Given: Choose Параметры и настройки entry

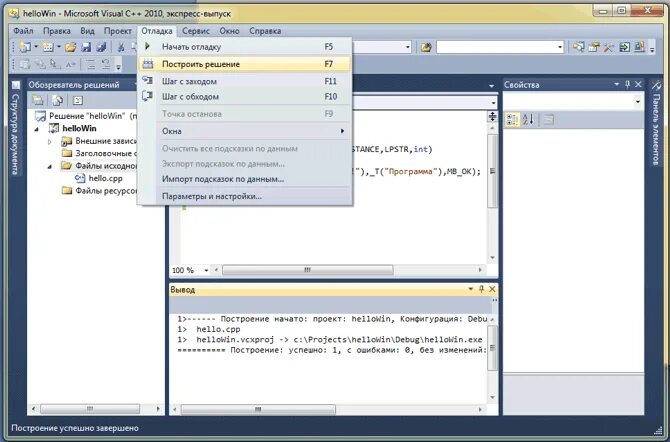Looking at the screenshot, I should (245, 197).
